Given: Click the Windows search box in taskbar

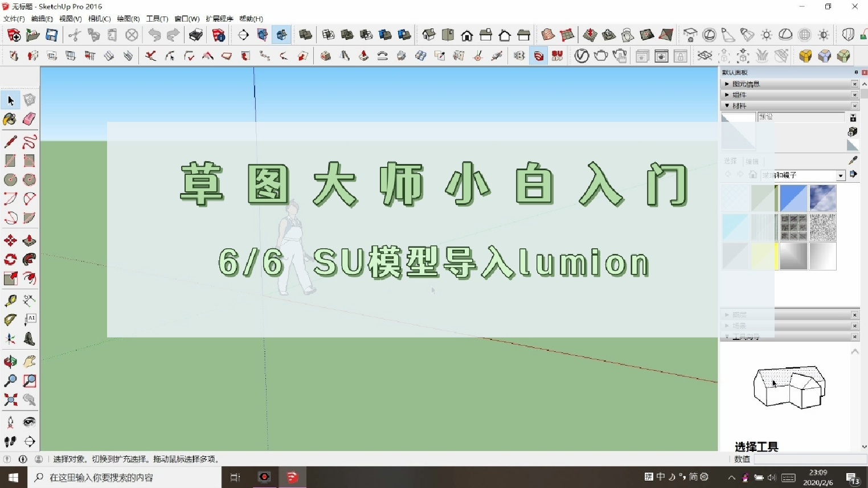Looking at the screenshot, I should (124, 477).
